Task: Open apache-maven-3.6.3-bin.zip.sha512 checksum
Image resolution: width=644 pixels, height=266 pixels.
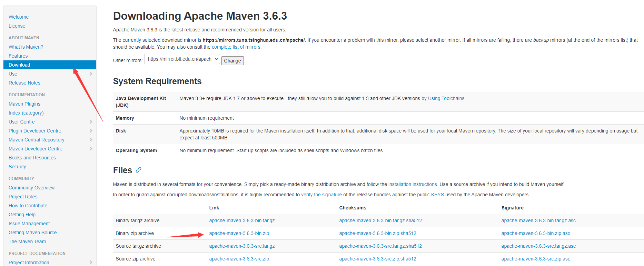Action: (x=378, y=233)
